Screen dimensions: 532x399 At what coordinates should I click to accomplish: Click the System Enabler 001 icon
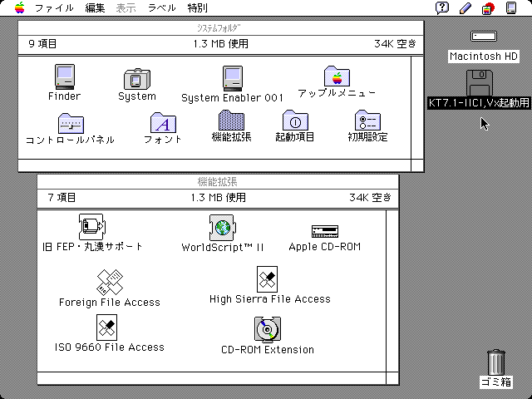pyautogui.click(x=233, y=78)
